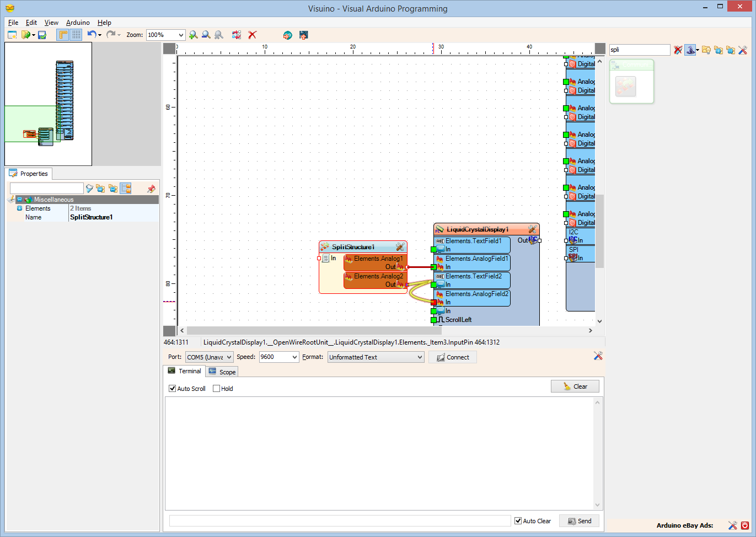
Task: Enable the Hold checkbox
Action: point(216,389)
